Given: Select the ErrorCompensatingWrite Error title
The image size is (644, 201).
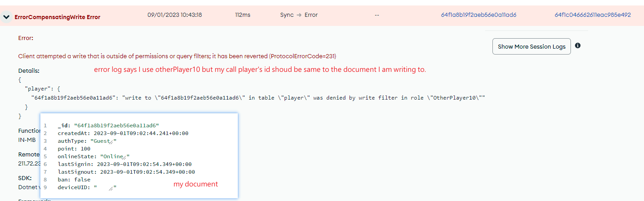Looking at the screenshot, I should (57, 17).
